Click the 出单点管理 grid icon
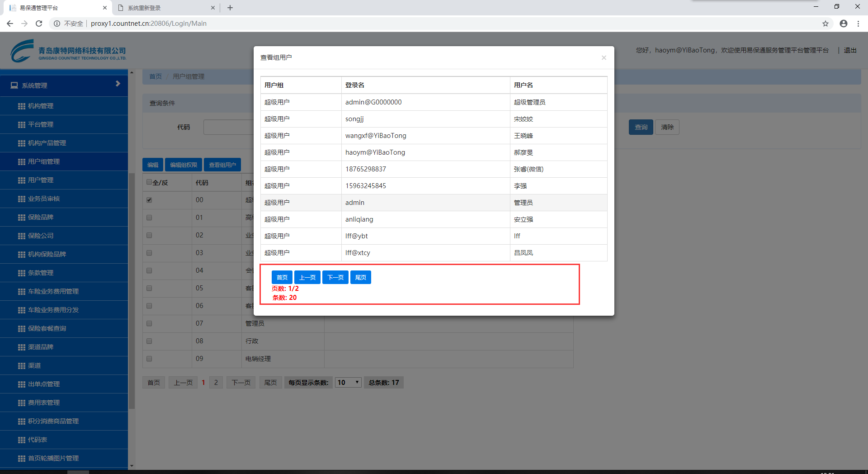The width and height of the screenshot is (868, 474). click(21, 384)
